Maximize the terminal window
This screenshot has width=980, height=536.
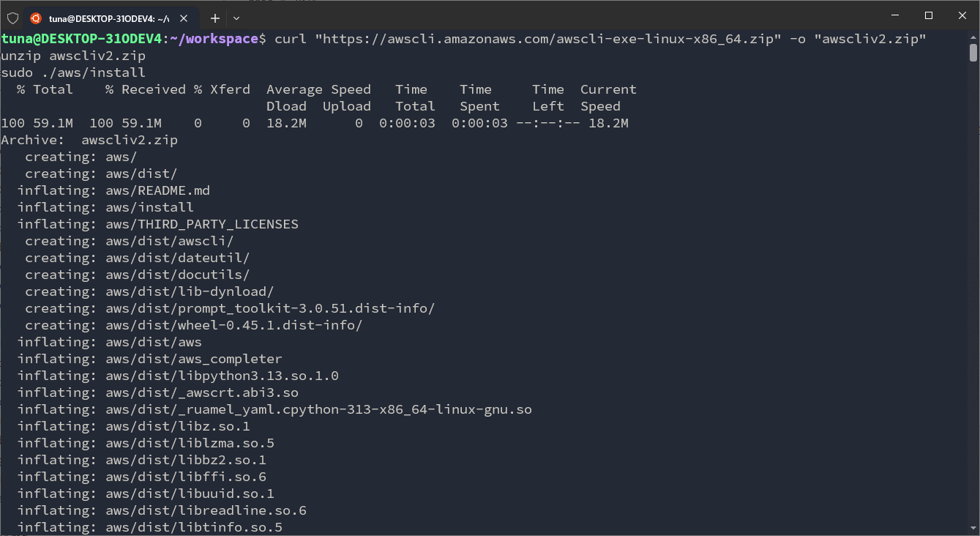(x=929, y=15)
